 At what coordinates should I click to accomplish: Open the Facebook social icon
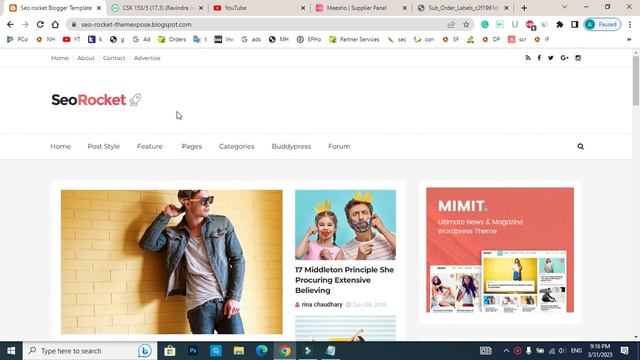[x=539, y=58]
